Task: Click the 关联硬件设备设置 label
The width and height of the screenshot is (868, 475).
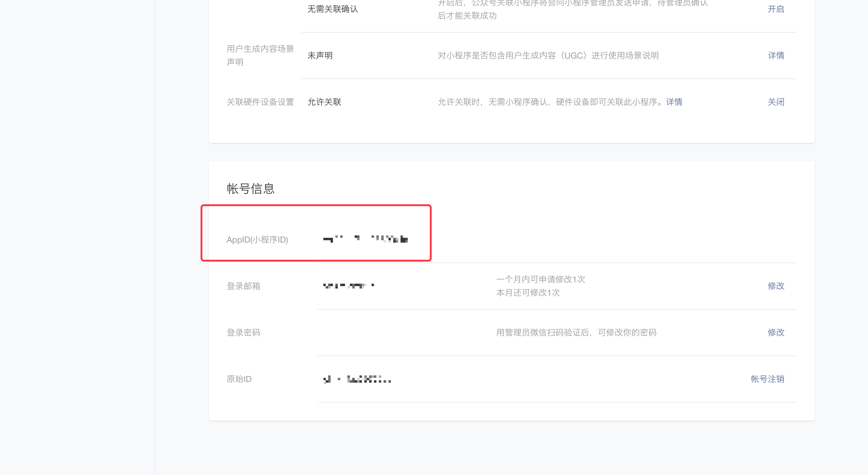Action: click(260, 102)
